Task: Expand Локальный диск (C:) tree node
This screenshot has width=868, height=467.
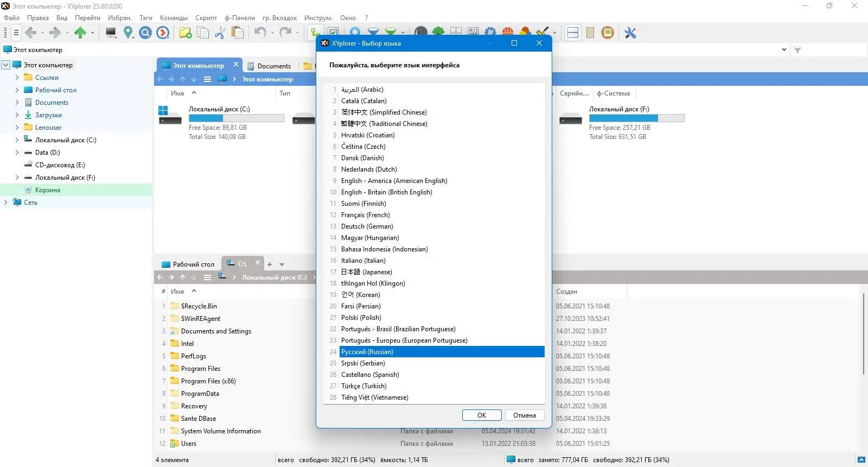Action: pyautogui.click(x=17, y=140)
